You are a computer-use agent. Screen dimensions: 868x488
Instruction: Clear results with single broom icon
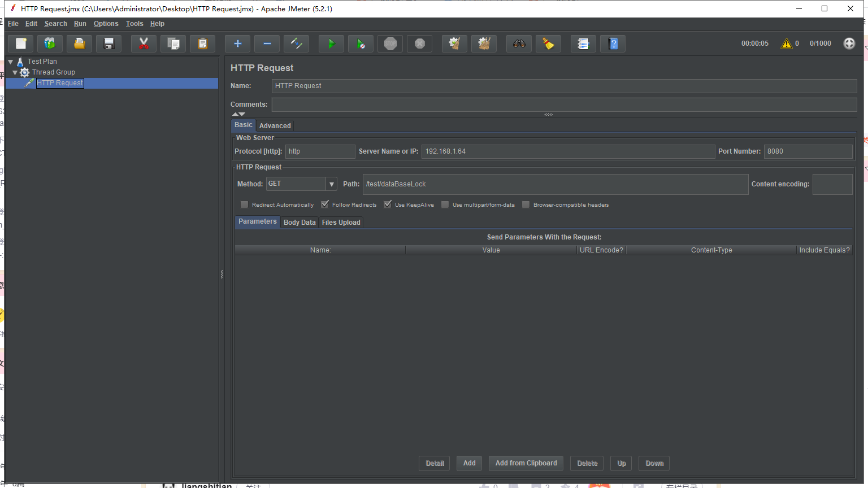tap(454, 43)
